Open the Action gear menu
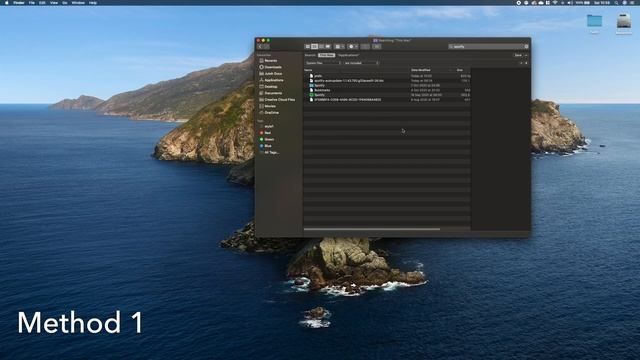The width and height of the screenshot is (640, 360). pyautogui.click(x=353, y=47)
